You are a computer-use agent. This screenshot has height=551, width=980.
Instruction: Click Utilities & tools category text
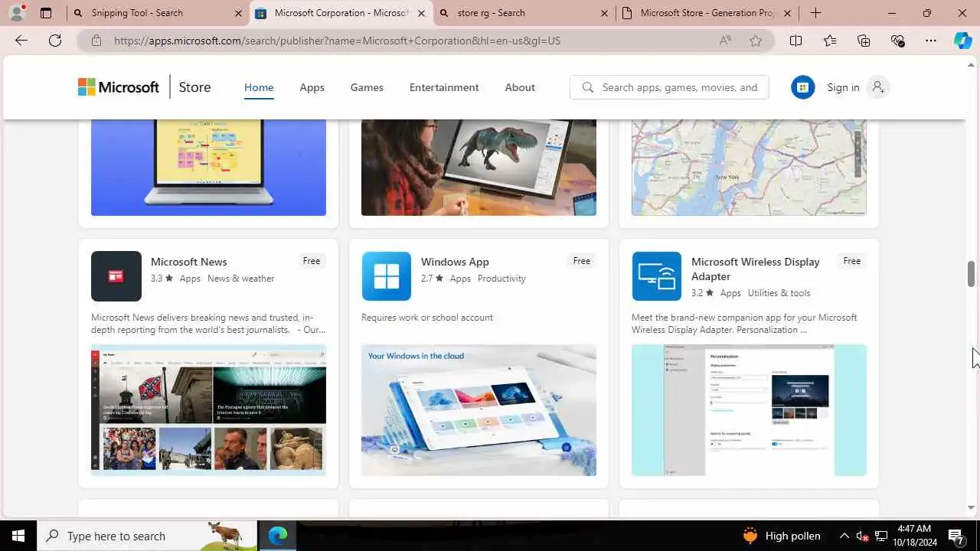point(779,293)
